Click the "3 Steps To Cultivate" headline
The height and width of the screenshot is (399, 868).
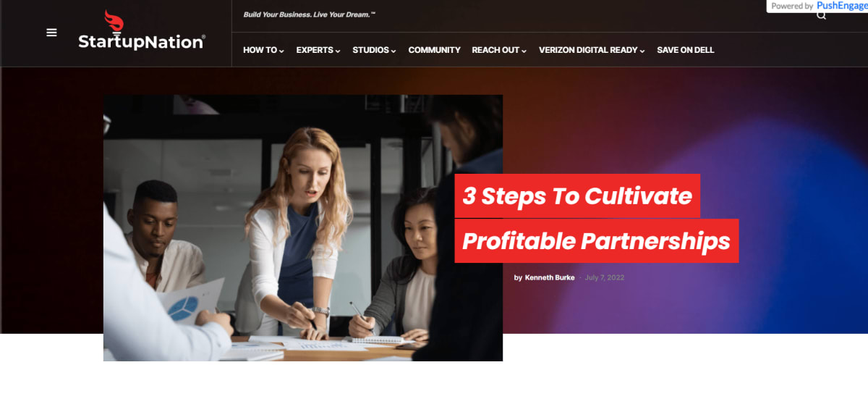tap(577, 196)
